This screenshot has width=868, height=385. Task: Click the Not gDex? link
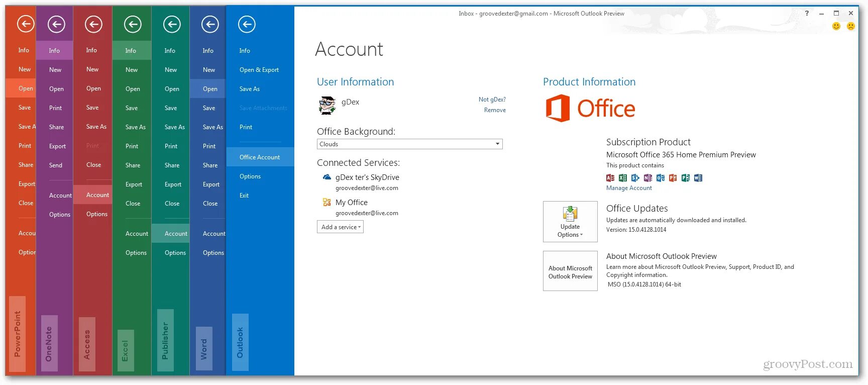coord(492,100)
